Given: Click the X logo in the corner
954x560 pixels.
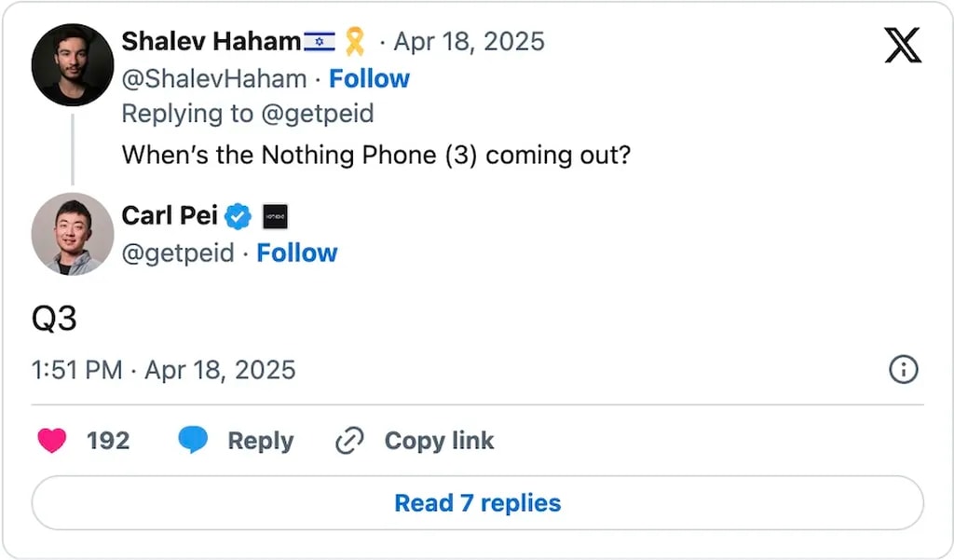Looking at the screenshot, I should [x=902, y=45].
